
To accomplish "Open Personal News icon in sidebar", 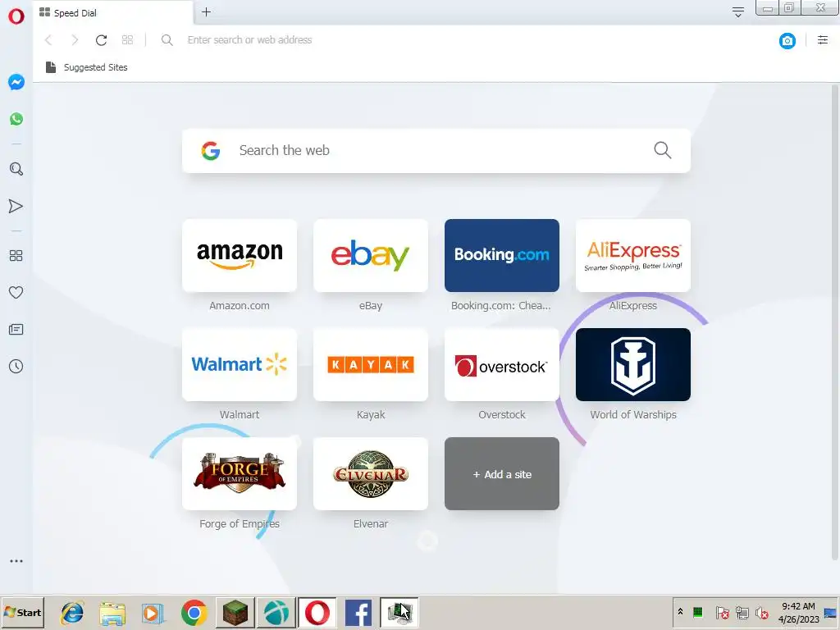I will [16, 330].
